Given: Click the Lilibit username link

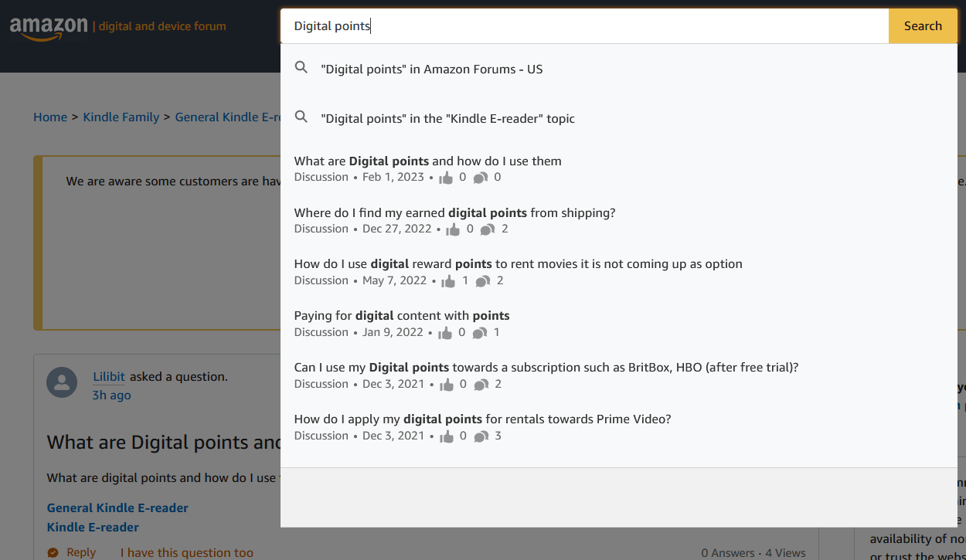Looking at the screenshot, I should 108,376.
